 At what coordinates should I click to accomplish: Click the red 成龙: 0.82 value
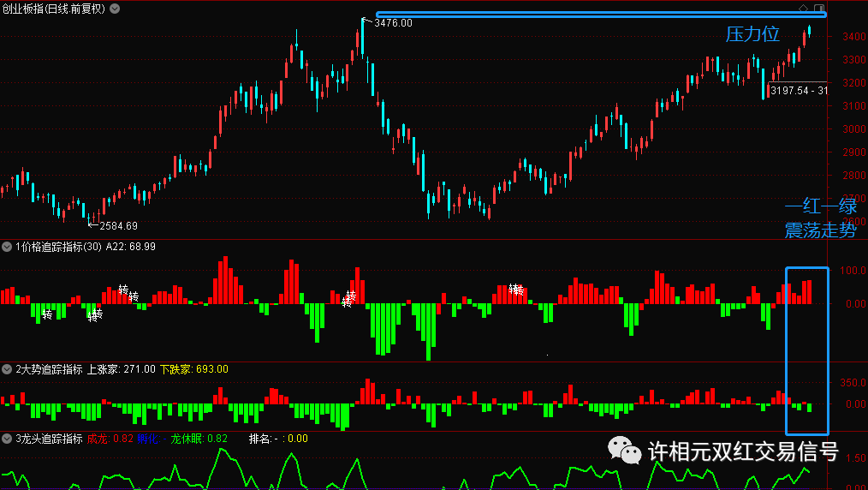[x=110, y=439]
